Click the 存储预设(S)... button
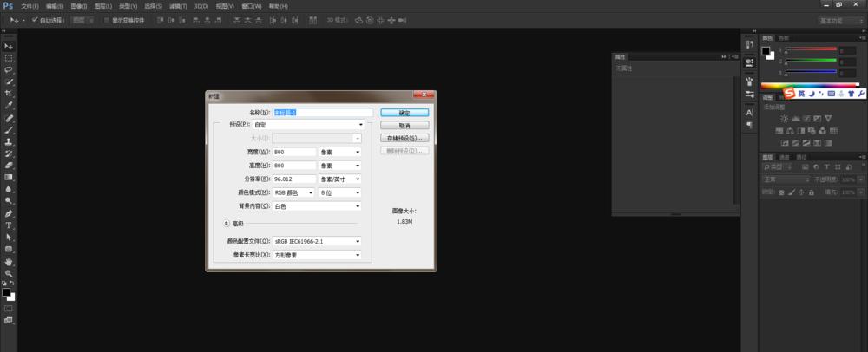The width and height of the screenshot is (868, 352). [404, 138]
